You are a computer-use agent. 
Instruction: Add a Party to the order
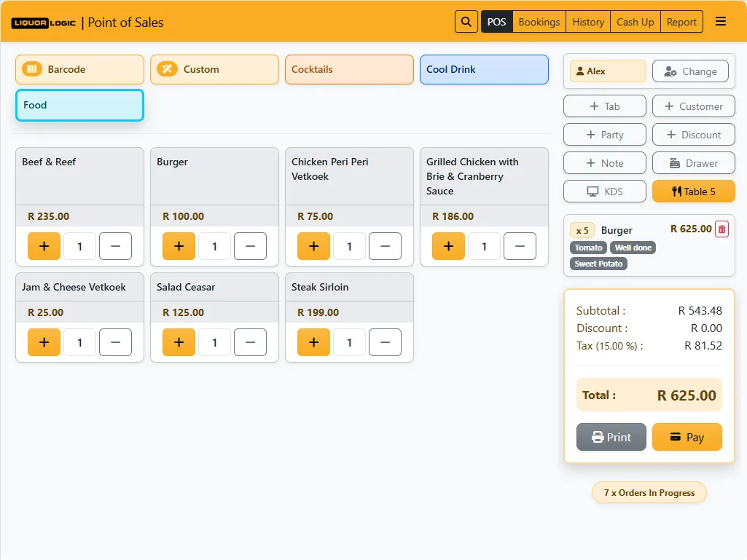coord(605,135)
